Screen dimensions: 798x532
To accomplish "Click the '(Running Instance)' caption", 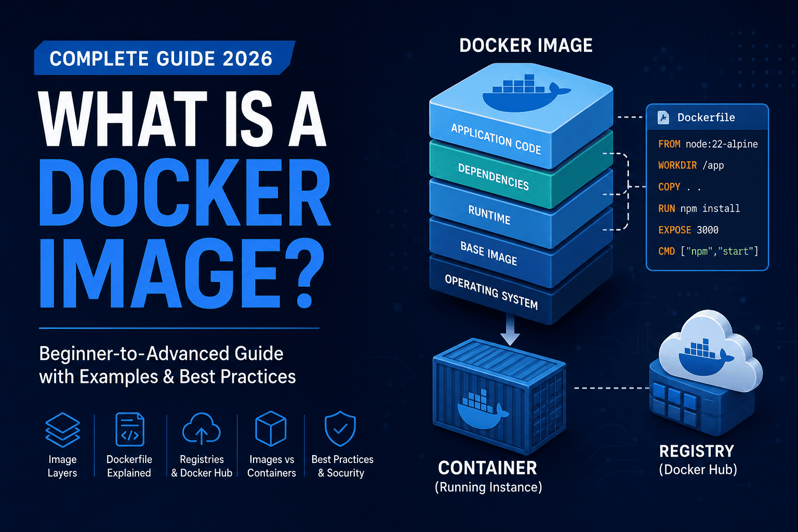I will (x=488, y=487).
